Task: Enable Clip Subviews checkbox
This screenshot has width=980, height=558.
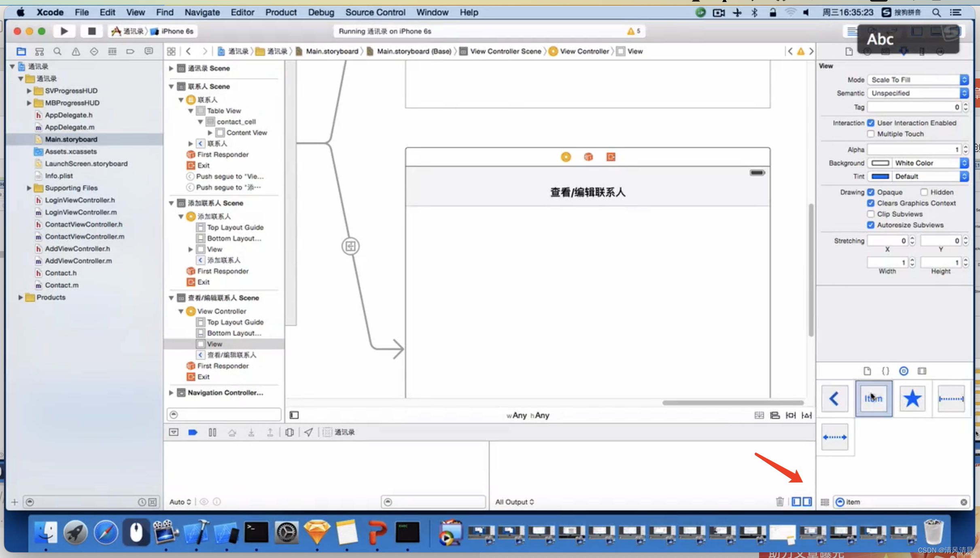Action: 871,214
